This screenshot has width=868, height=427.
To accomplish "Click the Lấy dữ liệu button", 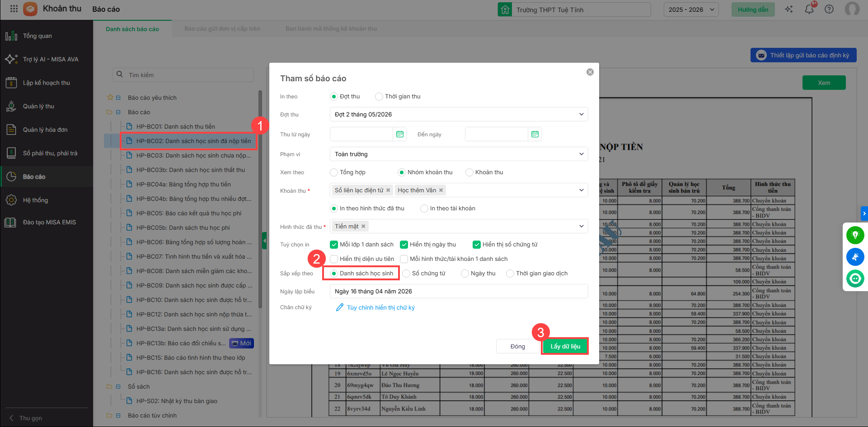I will pos(565,346).
